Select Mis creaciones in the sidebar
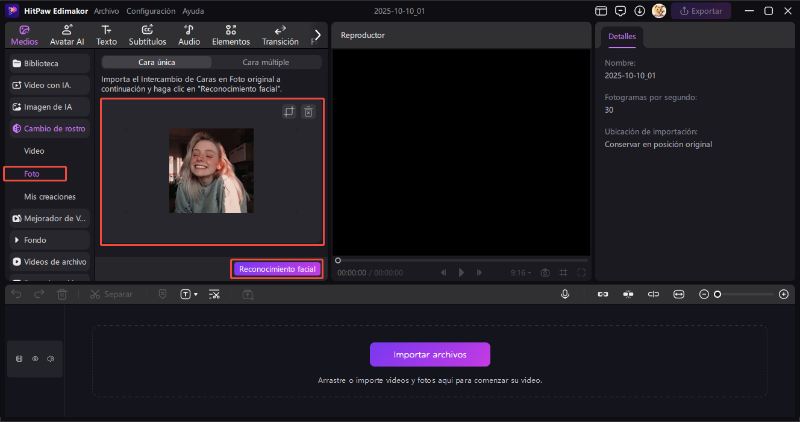The image size is (800, 422). pyautogui.click(x=50, y=196)
